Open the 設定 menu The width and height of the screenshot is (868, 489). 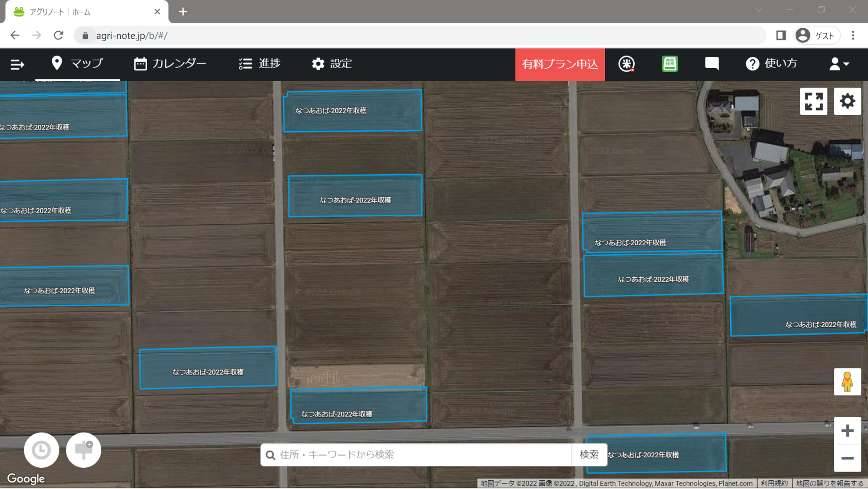332,63
